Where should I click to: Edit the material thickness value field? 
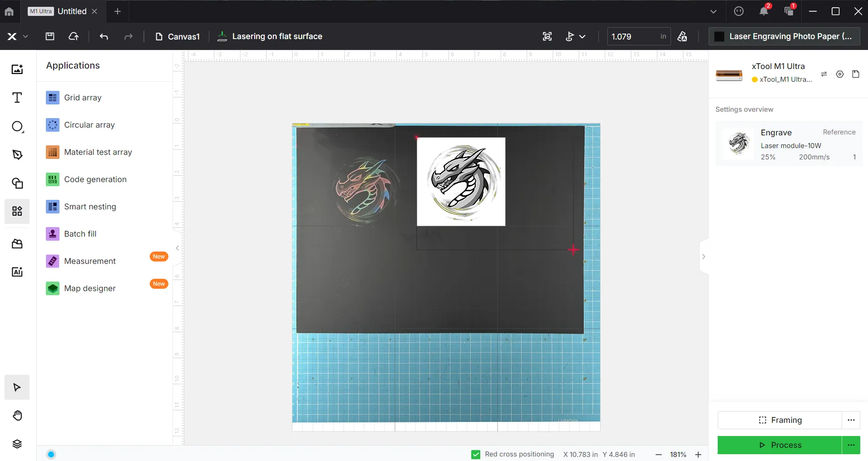click(634, 36)
